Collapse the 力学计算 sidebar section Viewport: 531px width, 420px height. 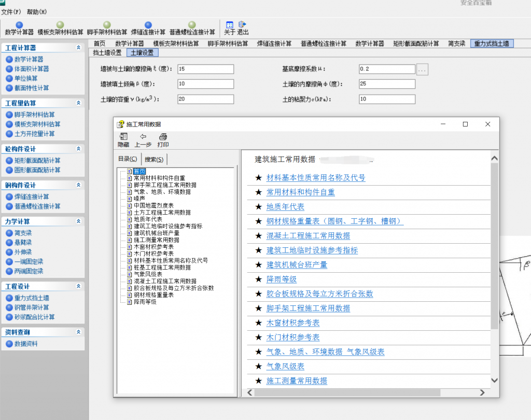(79, 221)
